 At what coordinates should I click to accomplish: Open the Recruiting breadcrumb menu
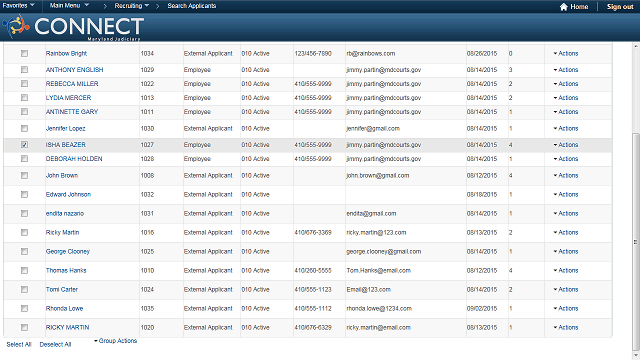point(131,6)
